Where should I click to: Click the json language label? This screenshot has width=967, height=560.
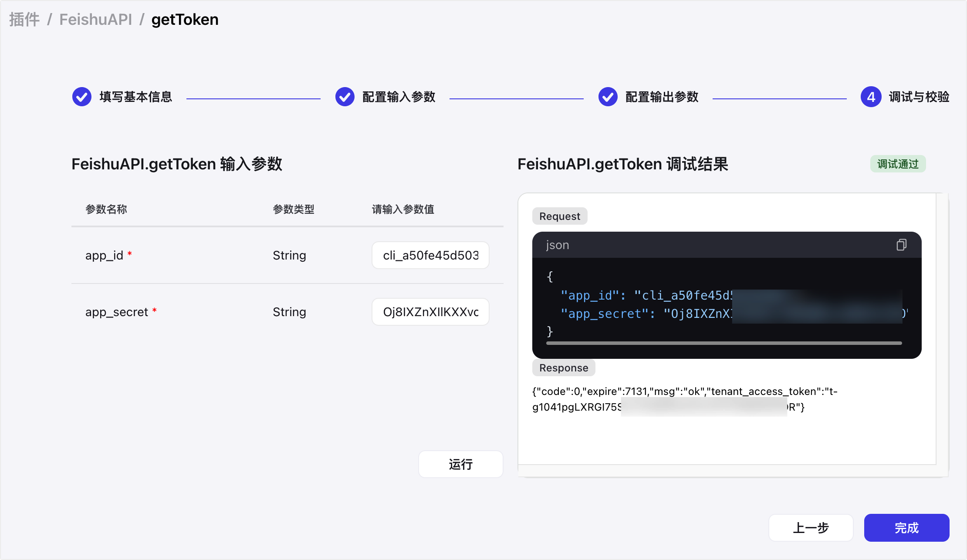click(x=558, y=245)
